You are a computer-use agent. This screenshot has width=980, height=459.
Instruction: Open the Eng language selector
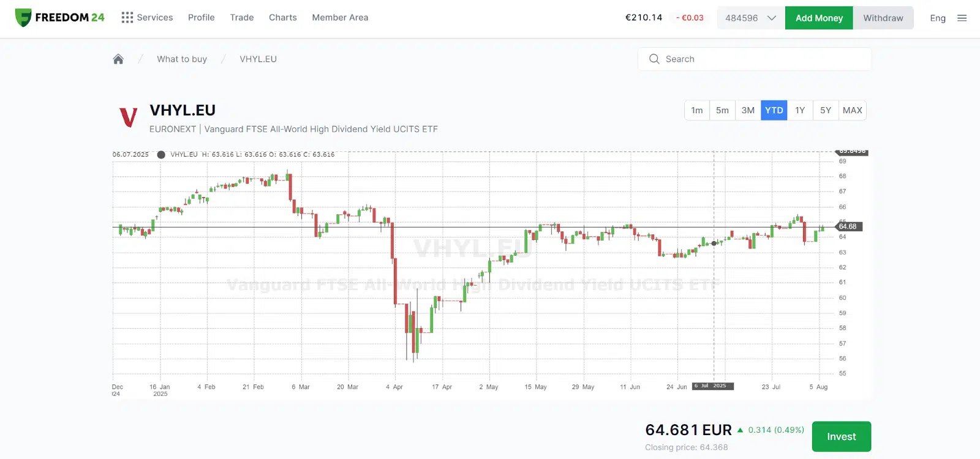pyautogui.click(x=937, y=18)
